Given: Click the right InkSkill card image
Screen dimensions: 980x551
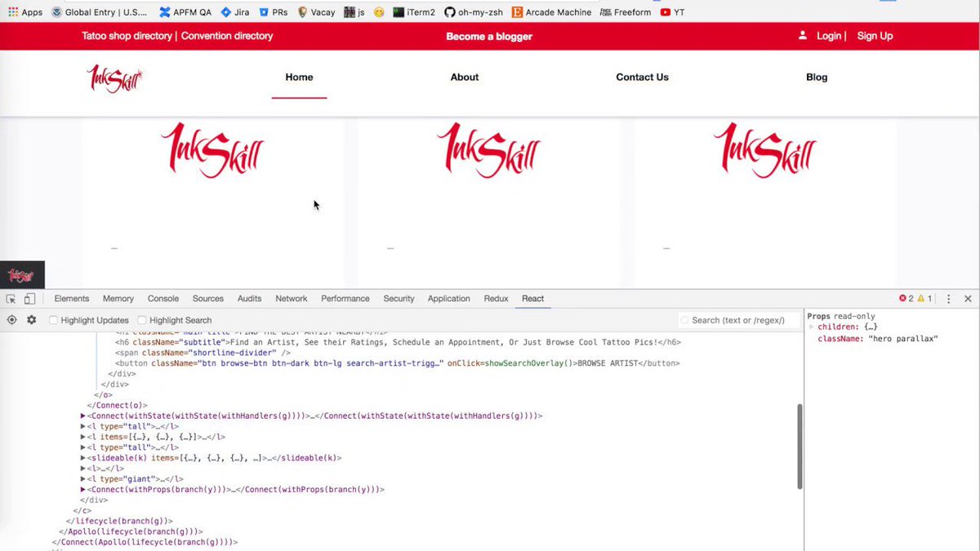Looking at the screenshot, I should tap(764, 150).
